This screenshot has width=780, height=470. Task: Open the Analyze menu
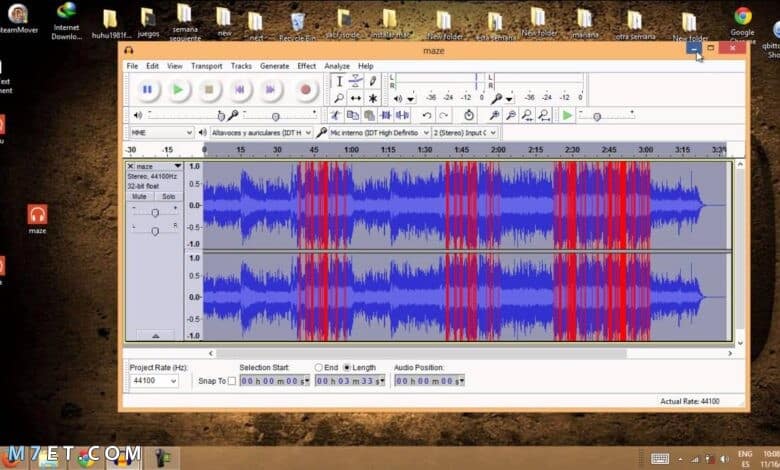337,66
